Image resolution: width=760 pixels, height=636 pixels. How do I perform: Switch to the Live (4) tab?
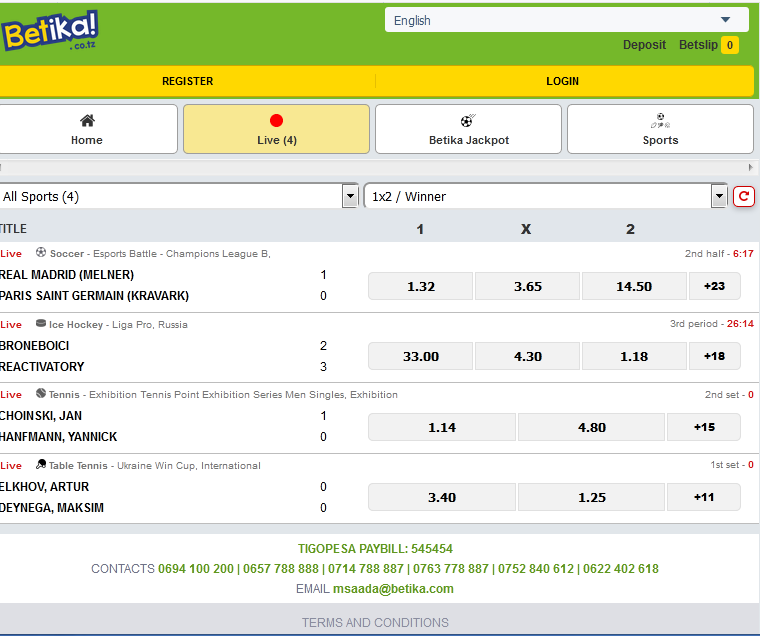(276, 129)
